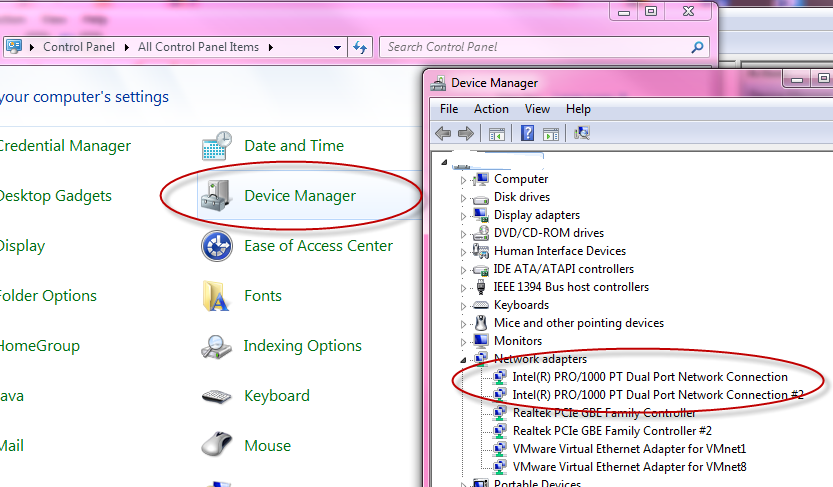Click the Keyboard icon in Control Panel
The width and height of the screenshot is (833, 487).
coord(217,396)
